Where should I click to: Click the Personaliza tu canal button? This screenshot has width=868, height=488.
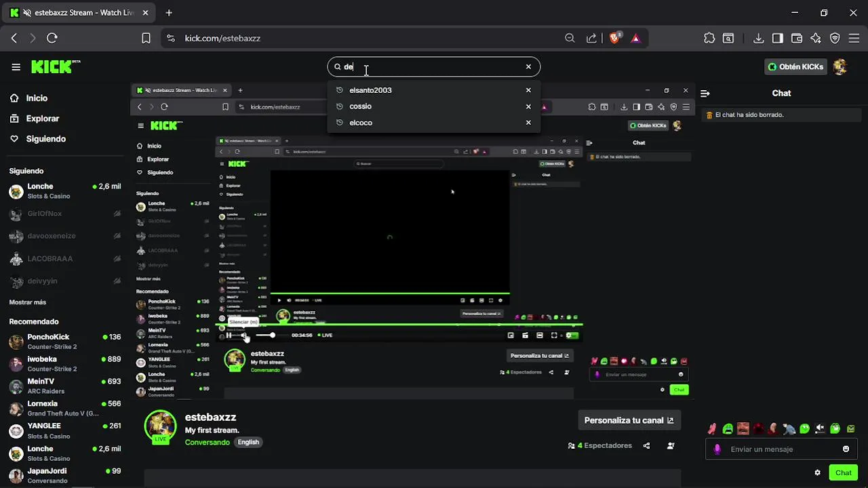click(629, 420)
